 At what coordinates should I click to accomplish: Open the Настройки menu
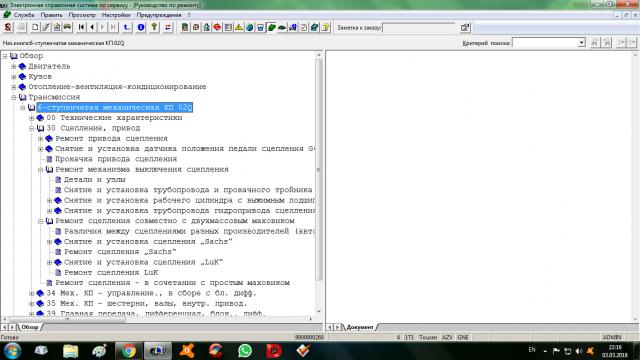(116, 15)
